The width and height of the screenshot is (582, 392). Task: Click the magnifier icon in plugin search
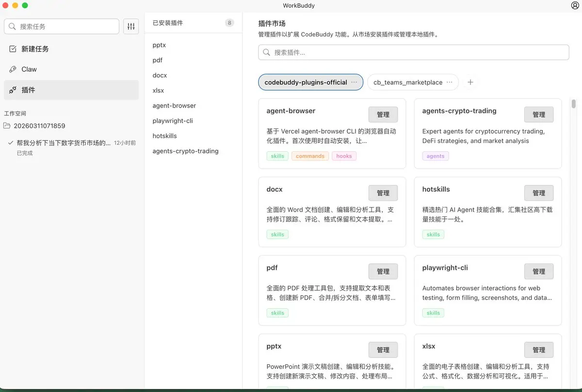[x=266, y=52]
